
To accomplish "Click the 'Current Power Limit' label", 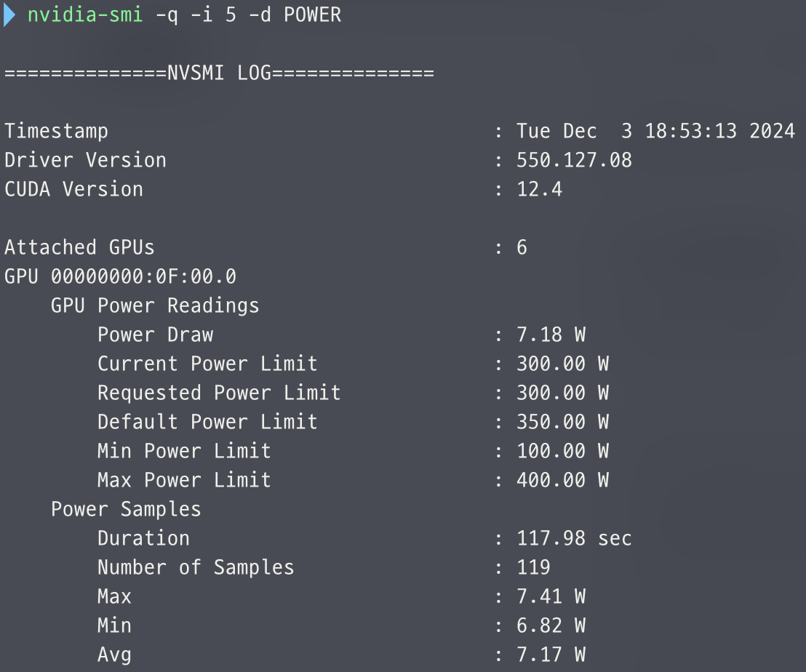I will pyautogui.click(x=207, y=364).
